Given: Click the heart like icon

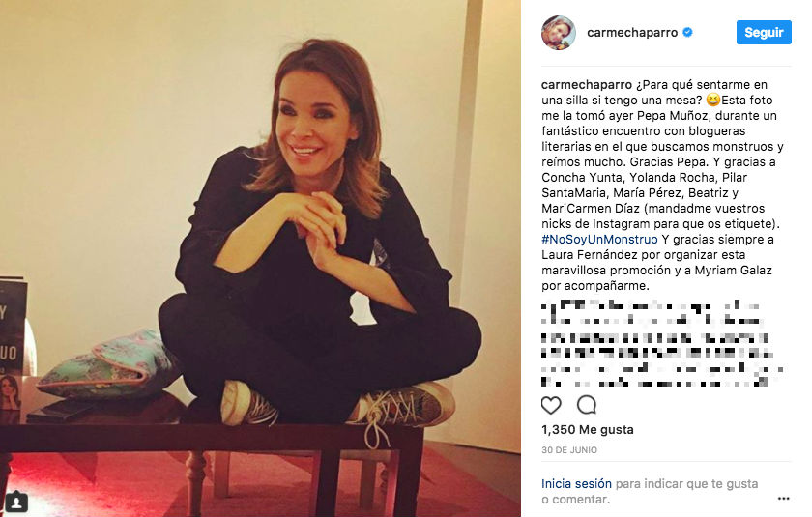Looking at the screenshot, I should tap(551, 405).
